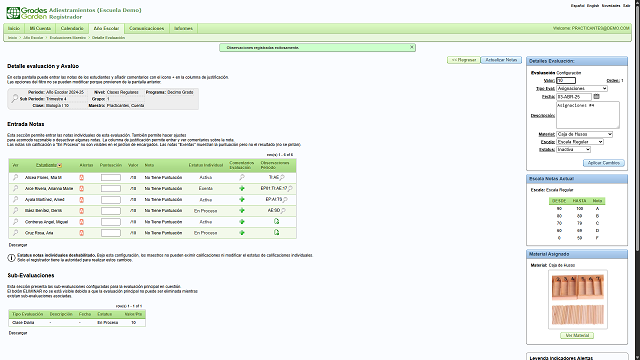Go to Inicio menu tab
640x360 pixels.
[x=14, y=28]
